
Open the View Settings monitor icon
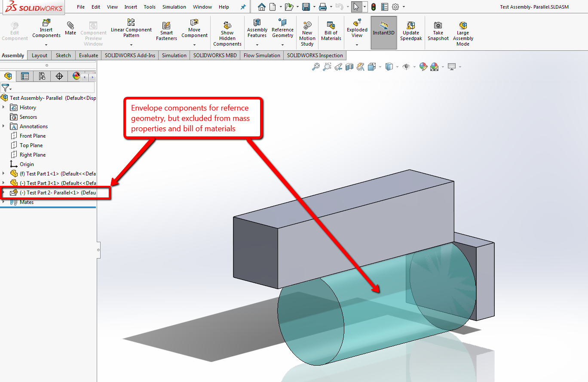(x=451, y=67)
